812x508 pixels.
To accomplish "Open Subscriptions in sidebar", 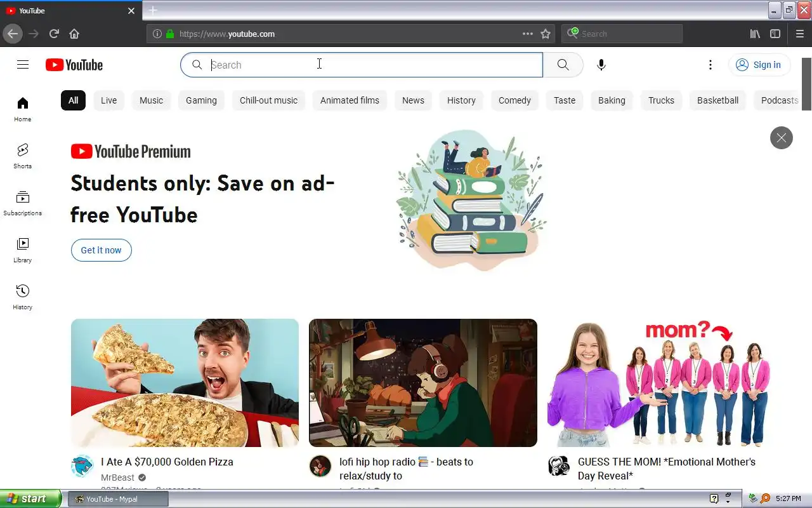I will click(23, 203).
